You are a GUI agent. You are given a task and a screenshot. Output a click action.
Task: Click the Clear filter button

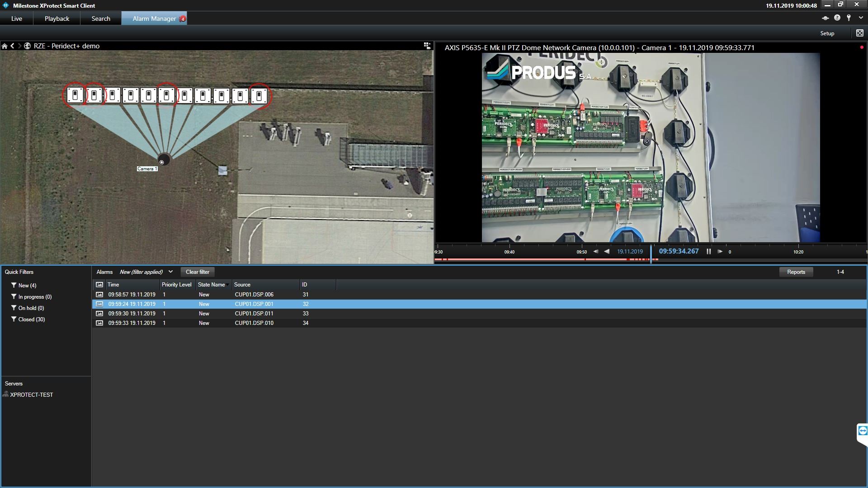pyautogui.click(x=198, y=272)
